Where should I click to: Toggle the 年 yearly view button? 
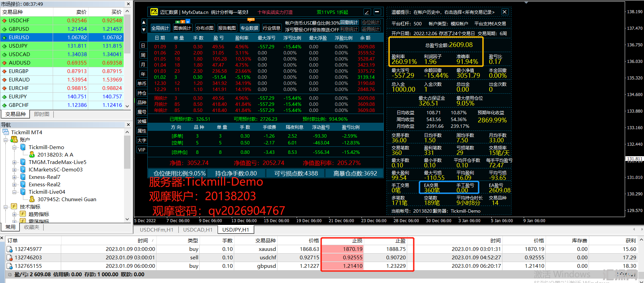click(x=143, y=74)
